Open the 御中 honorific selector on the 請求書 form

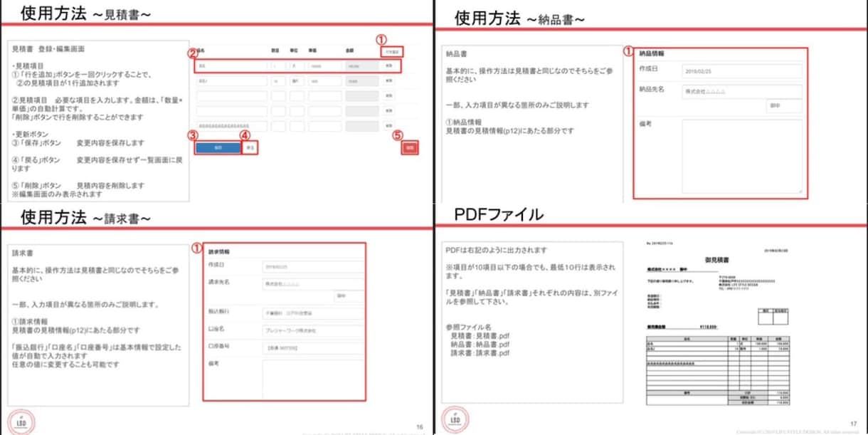tap(349, 296)
